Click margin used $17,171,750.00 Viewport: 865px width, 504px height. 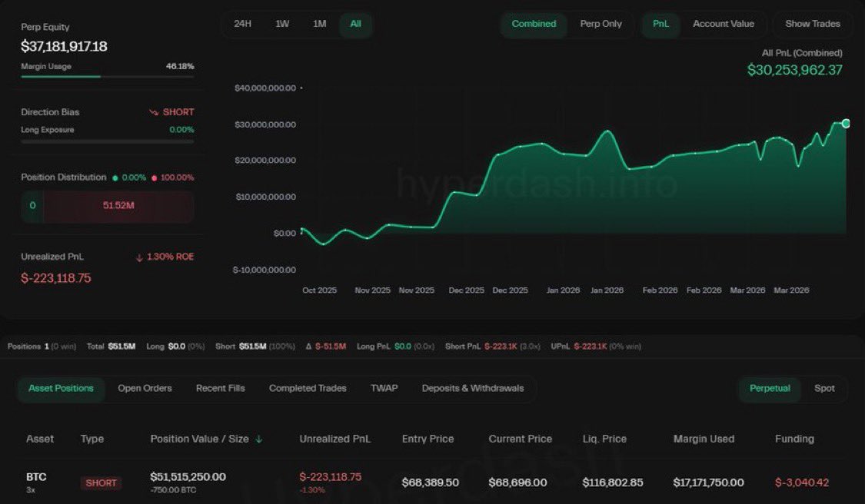pos(708,482)
